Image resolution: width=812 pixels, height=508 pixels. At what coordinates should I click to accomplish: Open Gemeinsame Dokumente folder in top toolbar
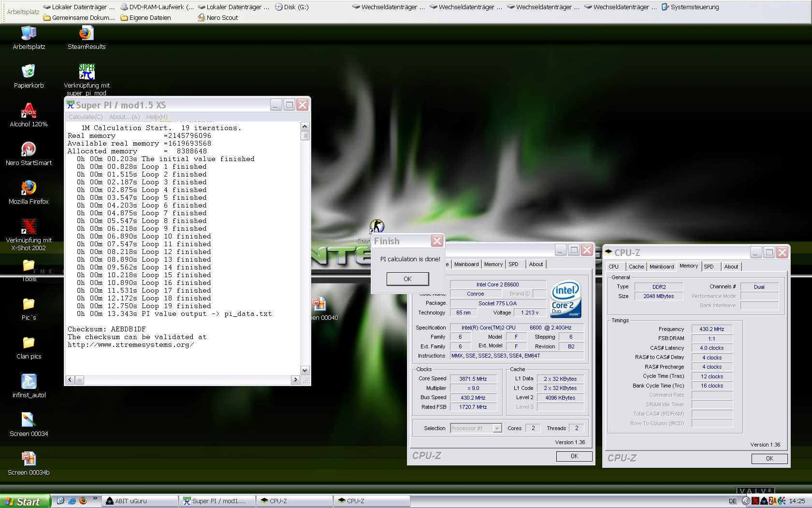79,17
